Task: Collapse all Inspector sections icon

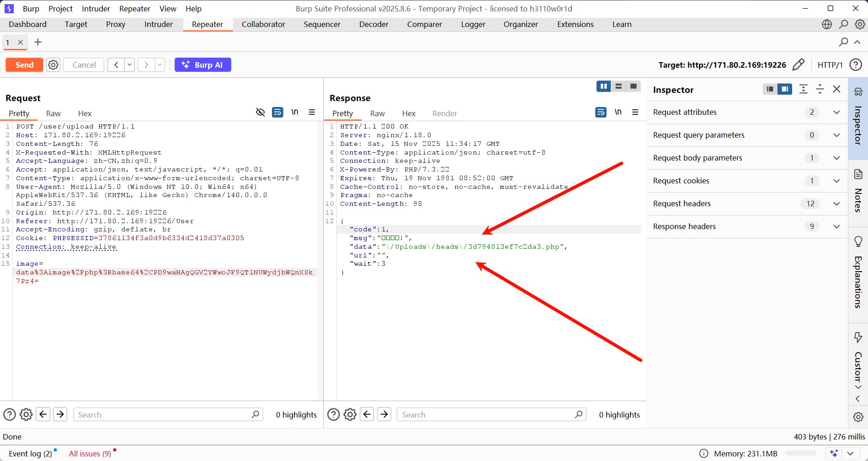Action: click(820, 89)
